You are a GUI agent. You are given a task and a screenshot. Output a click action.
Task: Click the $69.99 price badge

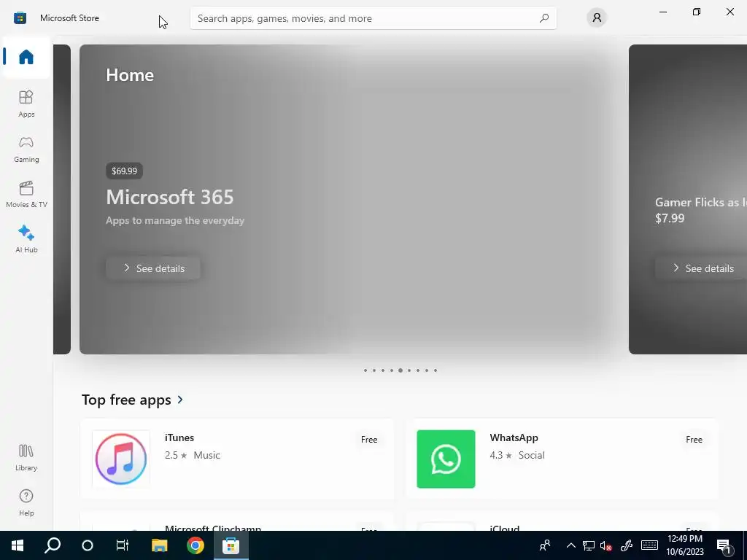point(124,171)
